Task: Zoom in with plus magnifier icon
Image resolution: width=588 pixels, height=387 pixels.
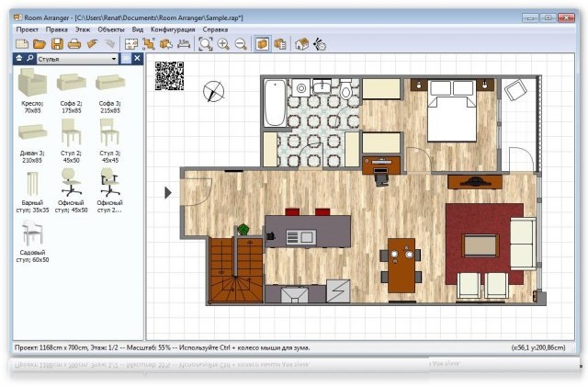Action: tap(223, 44)
